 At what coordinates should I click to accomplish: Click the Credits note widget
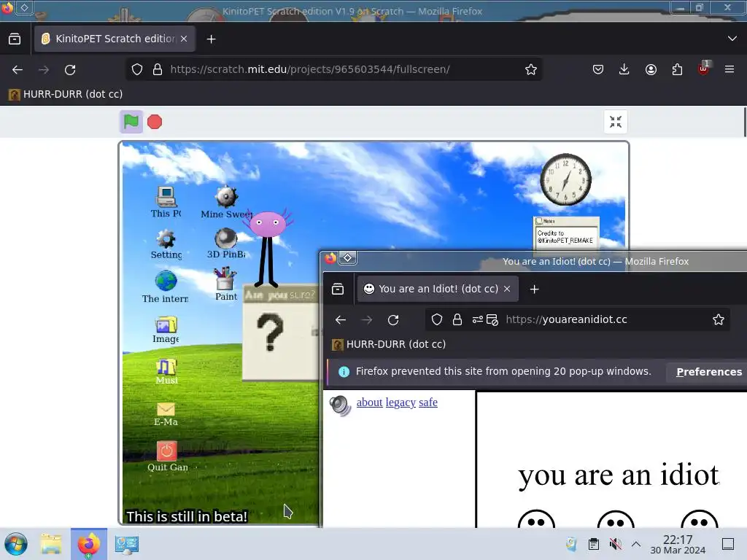pos(566,232)
